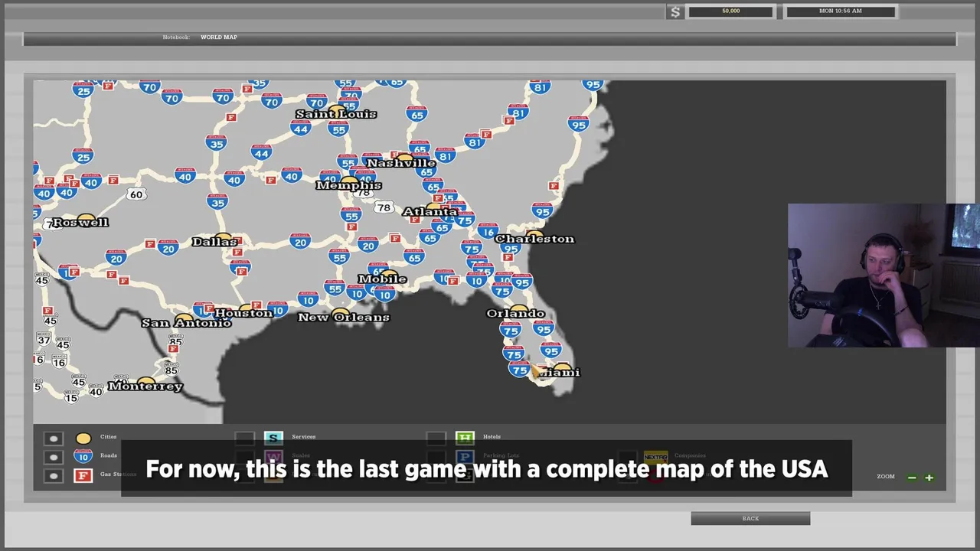The height and width of the screenshot is (551, 980).
Task: Select the Dallas city marker
Action: click(223, 236)
